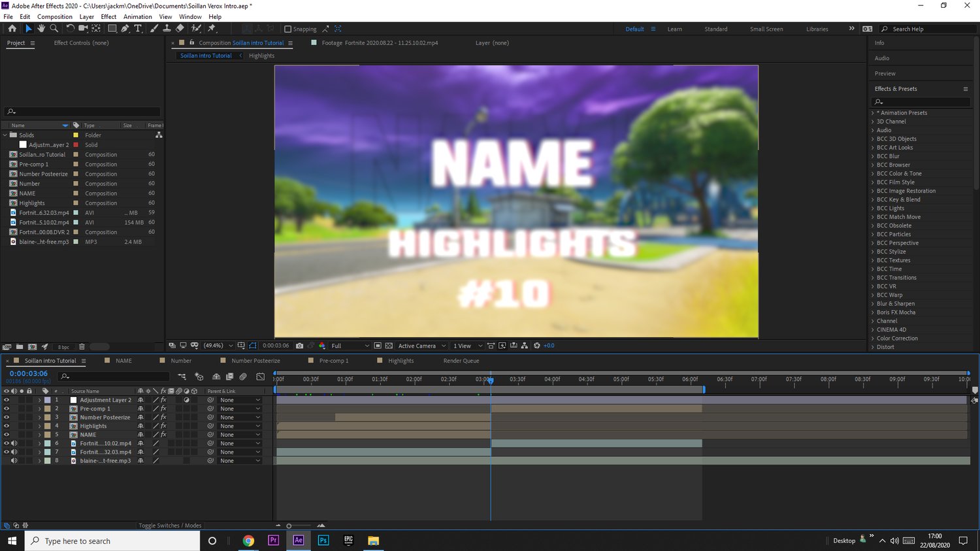Toggle the transparency grid in viewer
Screen dimensions: 980x551
tap(389, 346)
